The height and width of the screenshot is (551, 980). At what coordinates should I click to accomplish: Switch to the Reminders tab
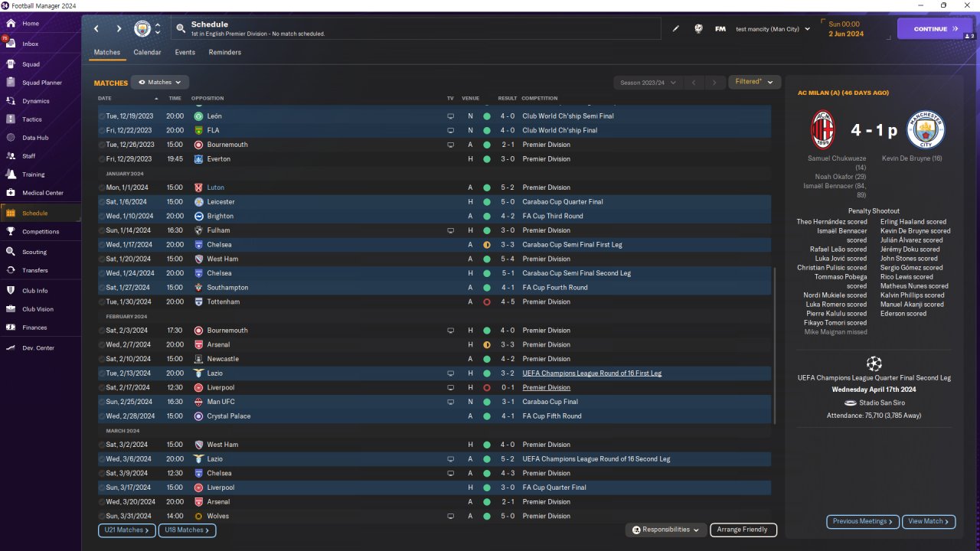click(x=225, y=53)
